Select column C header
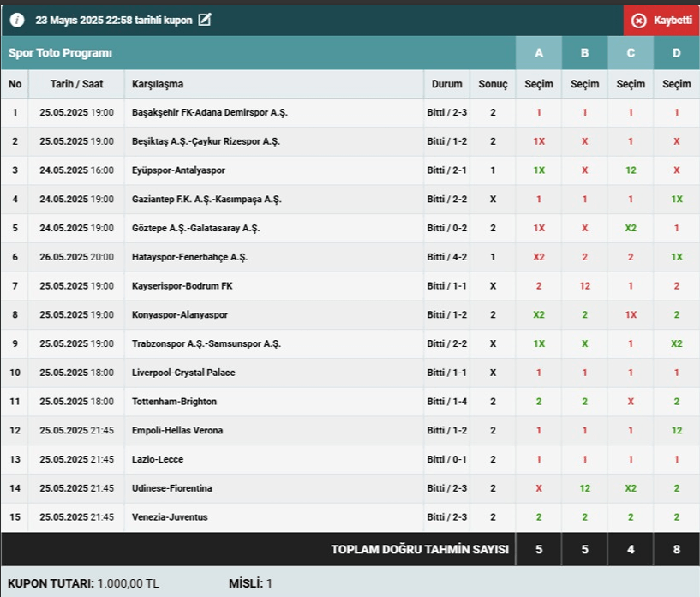This screenshot has height=597, width=700. pos(631,53)
